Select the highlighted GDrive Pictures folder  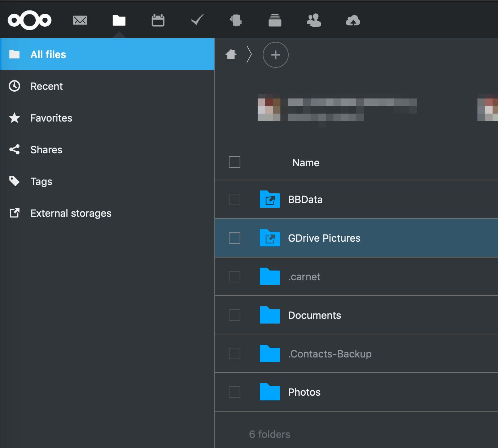(x=324, y=238)
